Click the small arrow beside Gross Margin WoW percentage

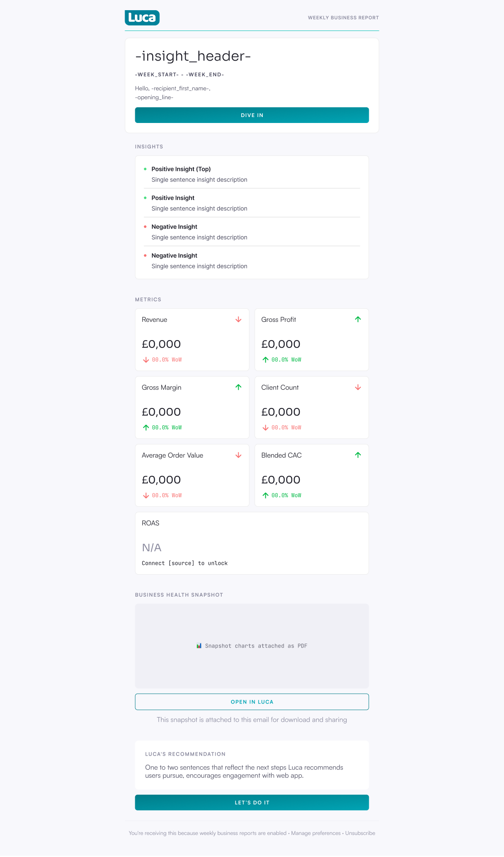146,427
